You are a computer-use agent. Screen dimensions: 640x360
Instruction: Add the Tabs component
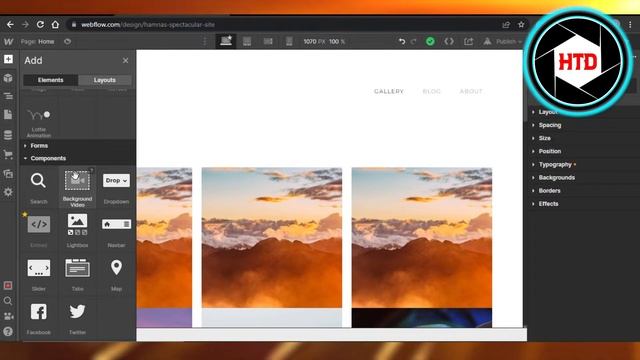[x=78, y=274]
